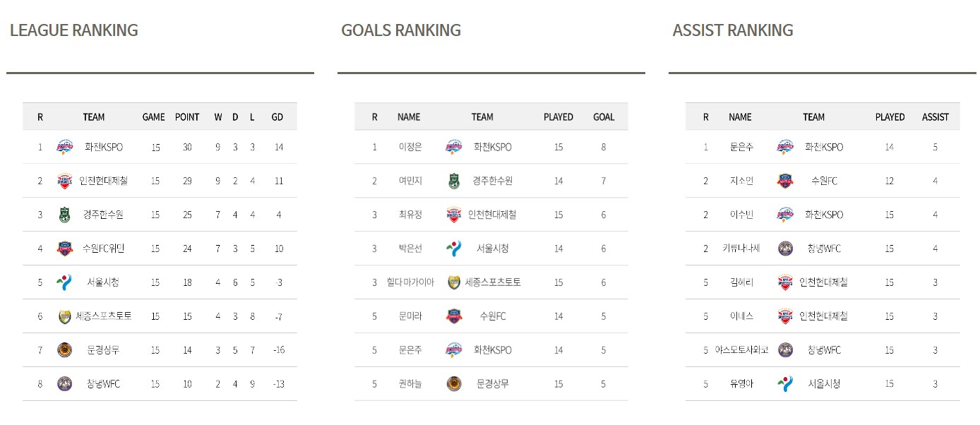Click ASSIST column header in assist table
The height and width of the screenshot is (425, 980).
point(936,117)
